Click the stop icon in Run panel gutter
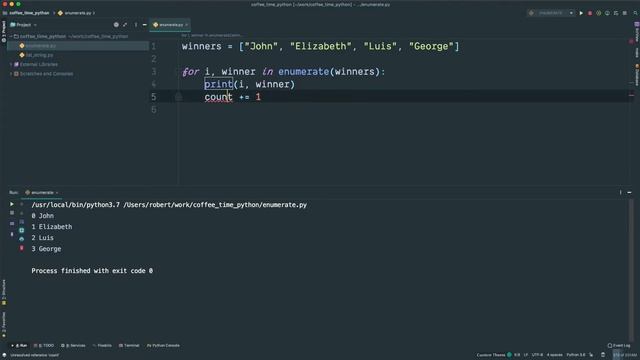 pos(12,213)
